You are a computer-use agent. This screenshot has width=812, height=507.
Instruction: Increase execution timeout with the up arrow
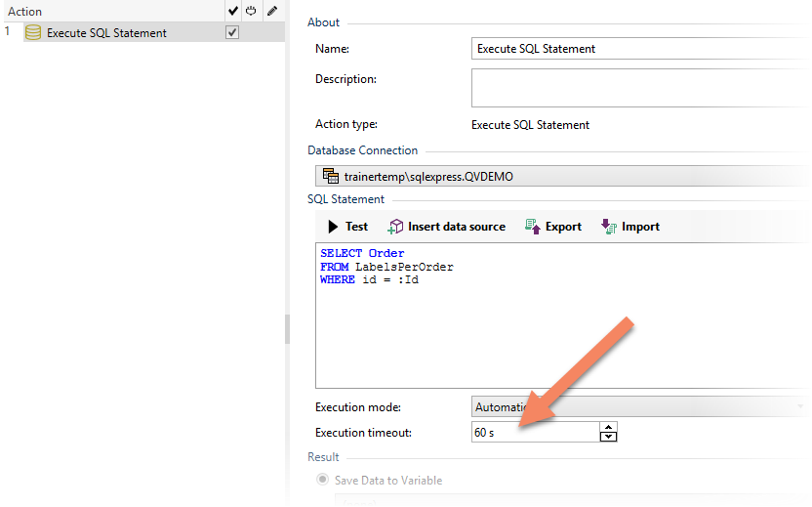click(x=609, y=427)
